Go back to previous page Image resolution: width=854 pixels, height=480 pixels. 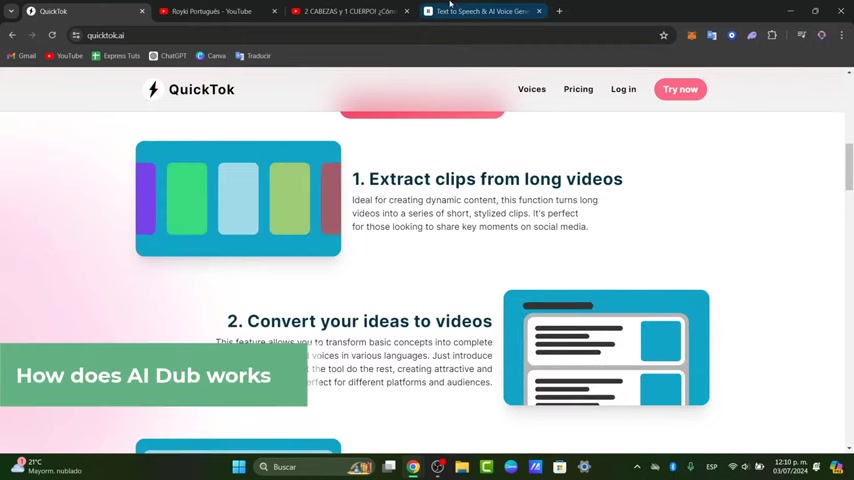click(x=13, y=35)
